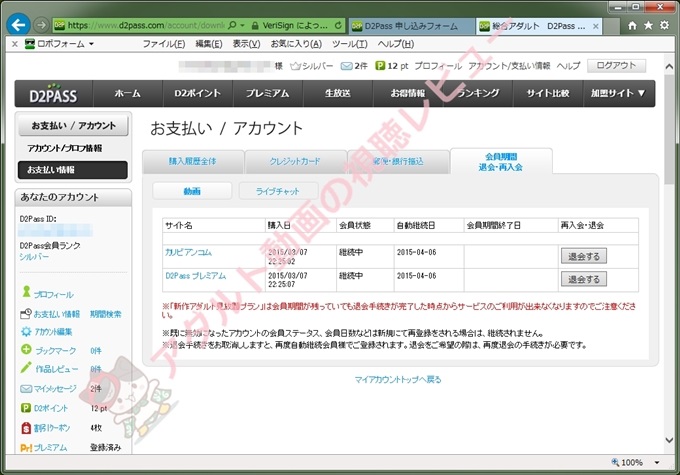Image resolution: width=680 pixels, height=475 pixels.
Task: Open messages envelope icon in header
Action: (346, 66)
